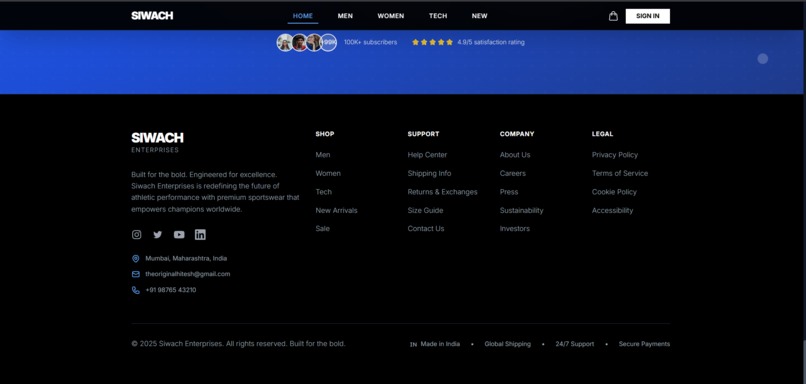Click the 100K+ subscribers text
This screenshot has height=384, width=806.
pos(370,42)
